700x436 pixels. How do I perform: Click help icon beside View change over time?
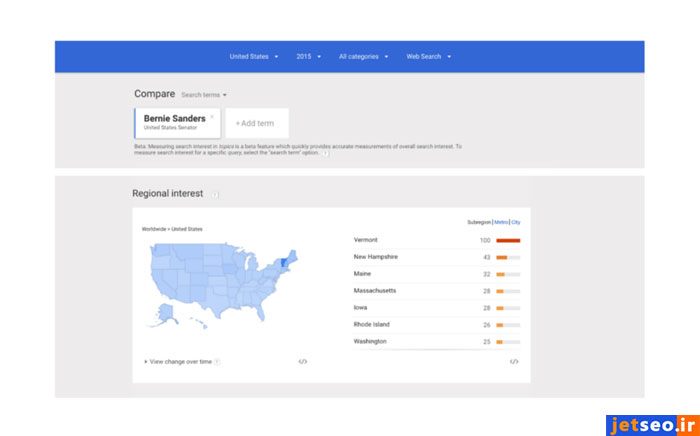[x=217, y=361]
